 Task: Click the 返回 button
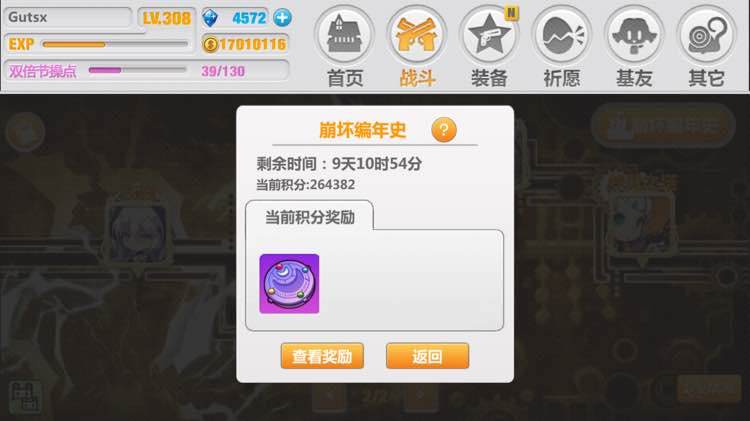point(427,356)
